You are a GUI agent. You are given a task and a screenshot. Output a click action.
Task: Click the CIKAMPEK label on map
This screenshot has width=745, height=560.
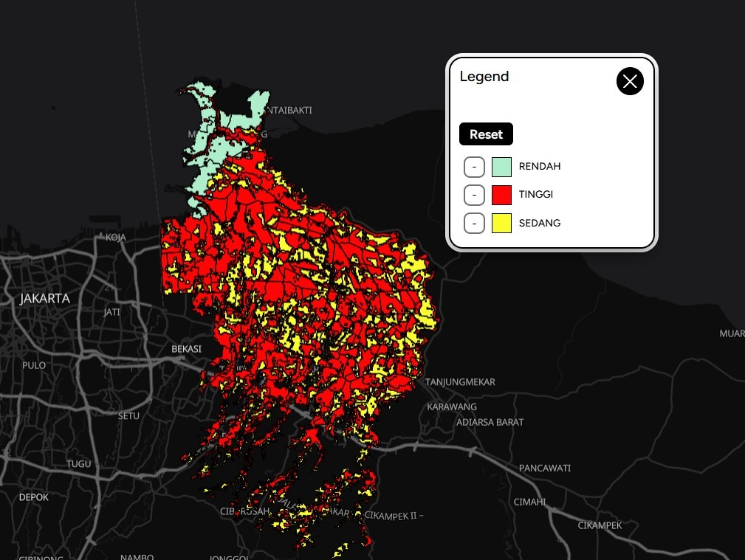pyautogui.click(x=600, y=525)
